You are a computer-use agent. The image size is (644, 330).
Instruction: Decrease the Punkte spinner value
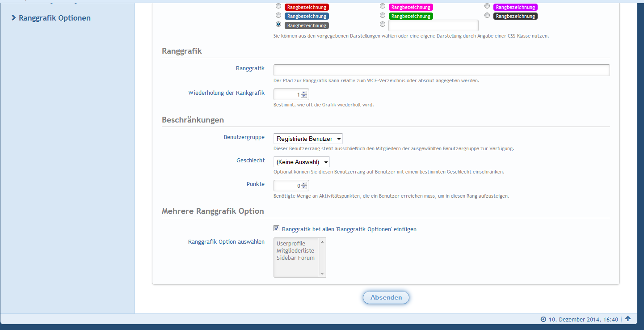pyautogui.click(x=304, y=187)
